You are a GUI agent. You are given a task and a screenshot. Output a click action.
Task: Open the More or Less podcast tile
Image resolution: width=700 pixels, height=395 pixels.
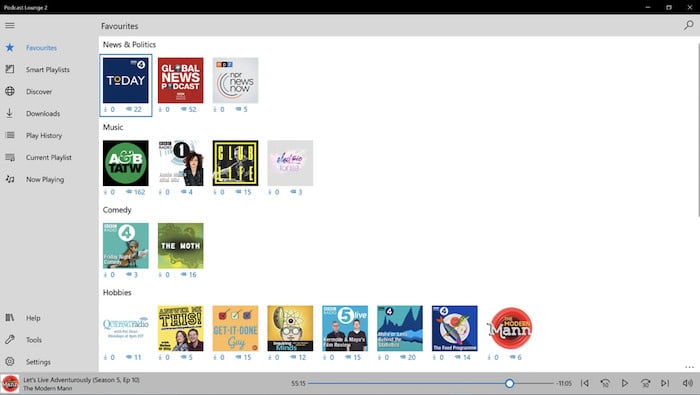pyautogui.click(x=400, y=328)
